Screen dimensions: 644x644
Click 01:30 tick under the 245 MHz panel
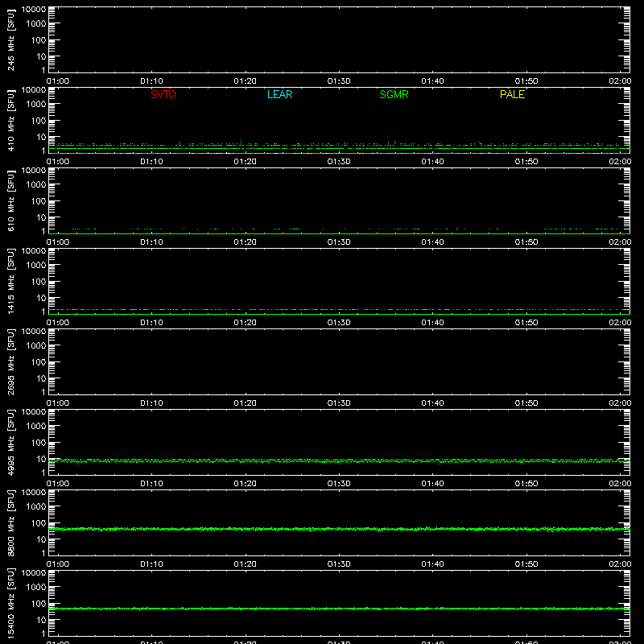tap(339, 81)
